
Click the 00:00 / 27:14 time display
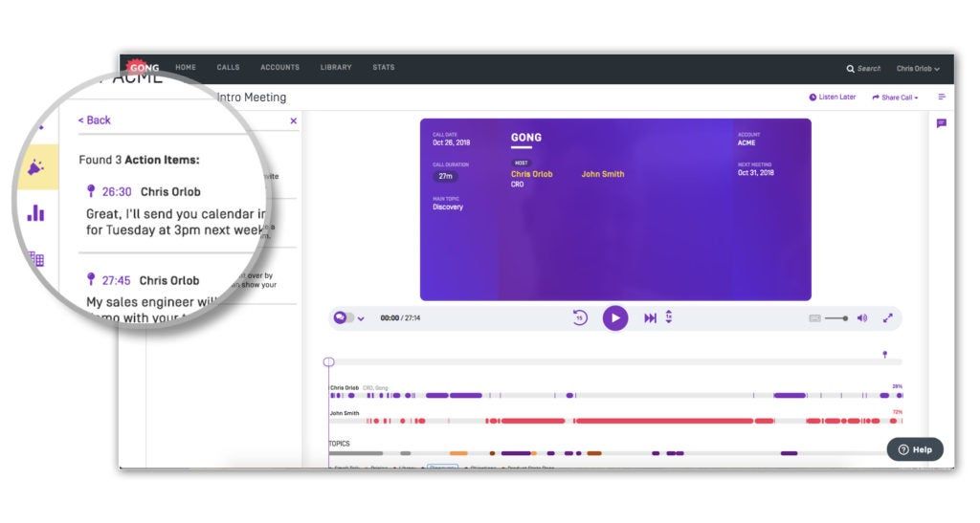[400, 318]
